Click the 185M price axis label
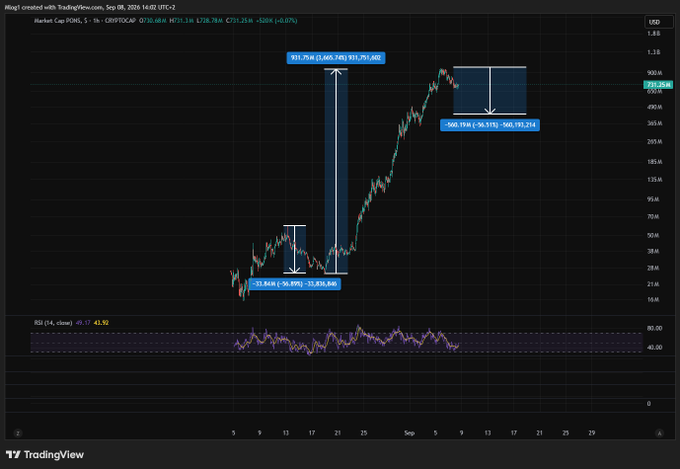Viewport: 680px width, 469px height. (654, 162)
